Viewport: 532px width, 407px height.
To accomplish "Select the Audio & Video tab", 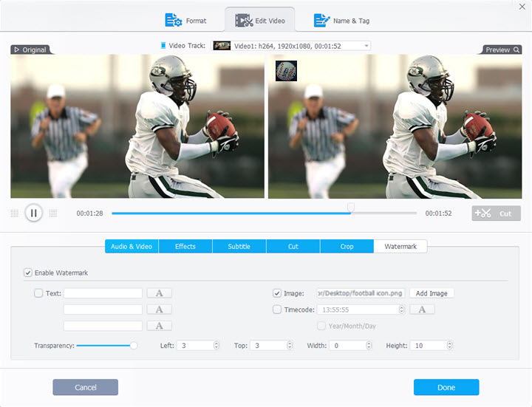I will [132, 247].
